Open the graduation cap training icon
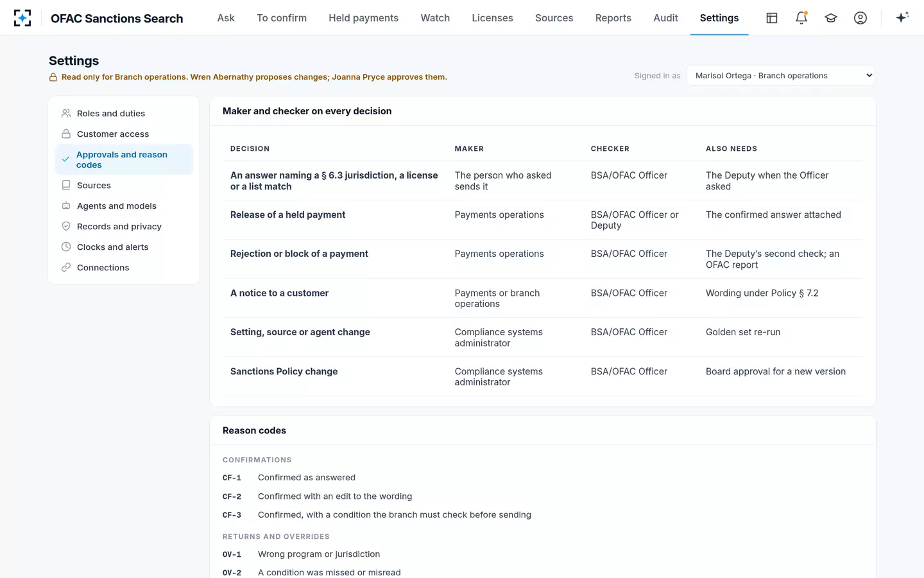This screenshot has height=578, width=924. click(831, 18)
